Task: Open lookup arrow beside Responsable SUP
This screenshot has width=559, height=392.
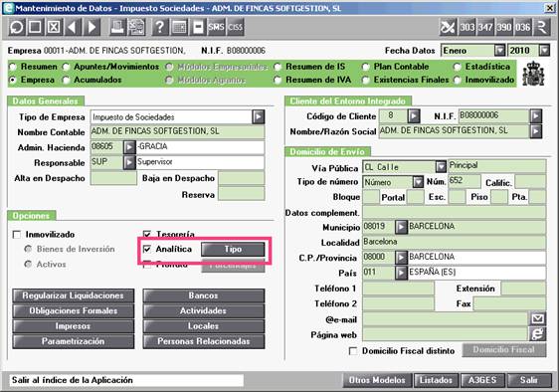Action: (129, 162)
